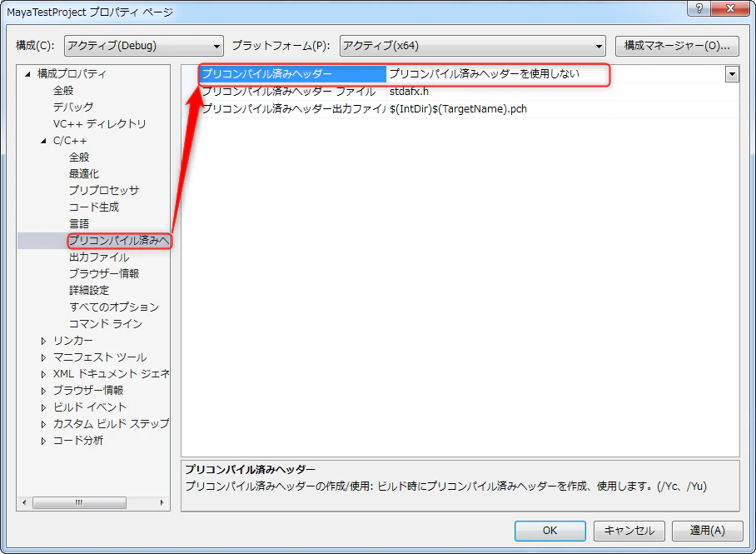Select the ビルド イベント label
The height and width of the screenshot is (554, 756).
tap(90, 407)
